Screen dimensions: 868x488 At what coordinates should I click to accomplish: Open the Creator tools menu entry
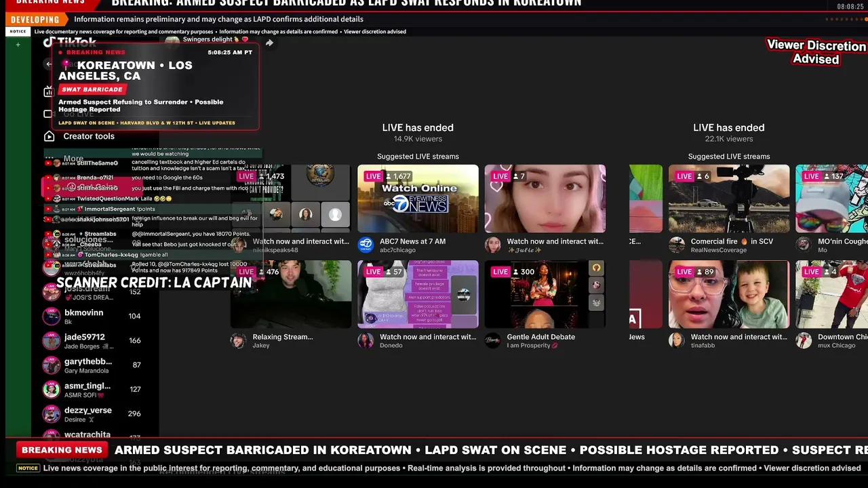[89, 136]
